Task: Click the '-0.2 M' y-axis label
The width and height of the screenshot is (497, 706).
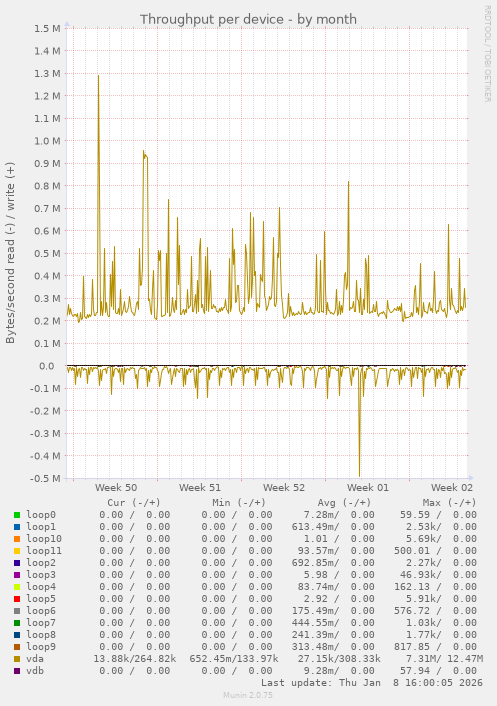Action: (x=45, y=411)
